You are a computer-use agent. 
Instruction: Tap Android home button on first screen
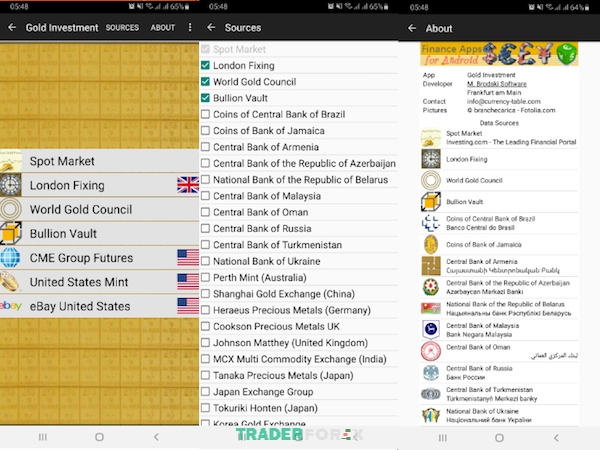tap(99, 437)
